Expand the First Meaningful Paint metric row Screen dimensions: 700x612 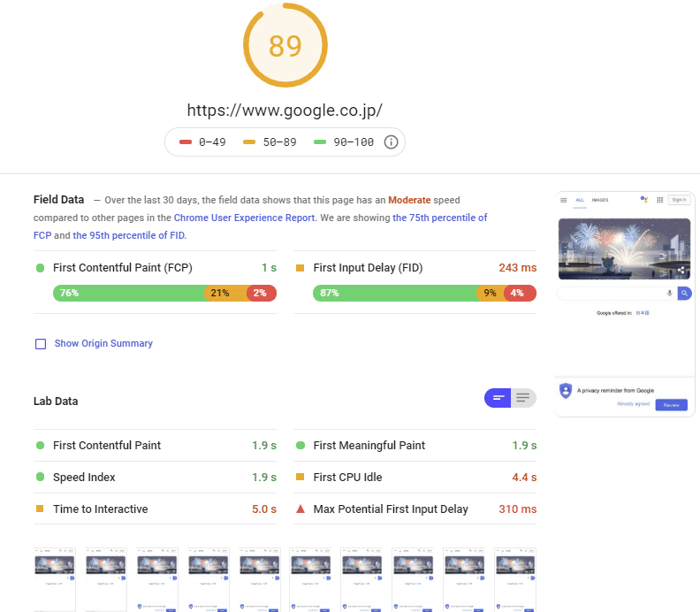coord(415,446)
